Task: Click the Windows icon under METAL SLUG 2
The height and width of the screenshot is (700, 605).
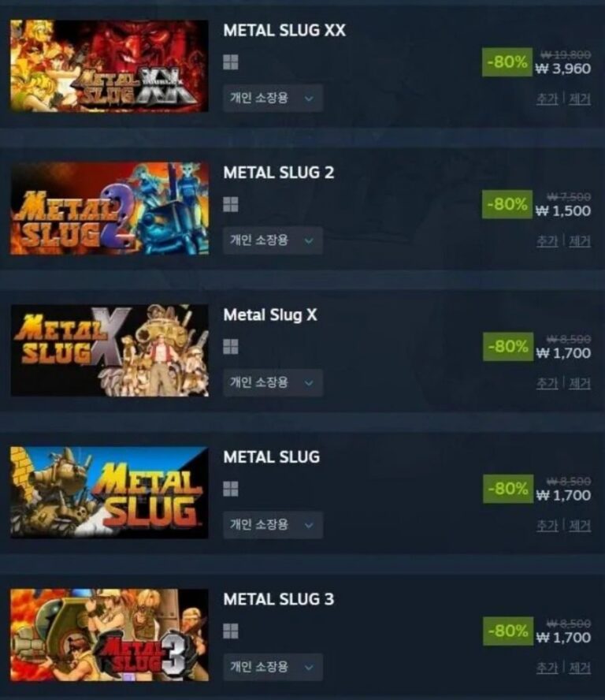Action: click(230, 204)
